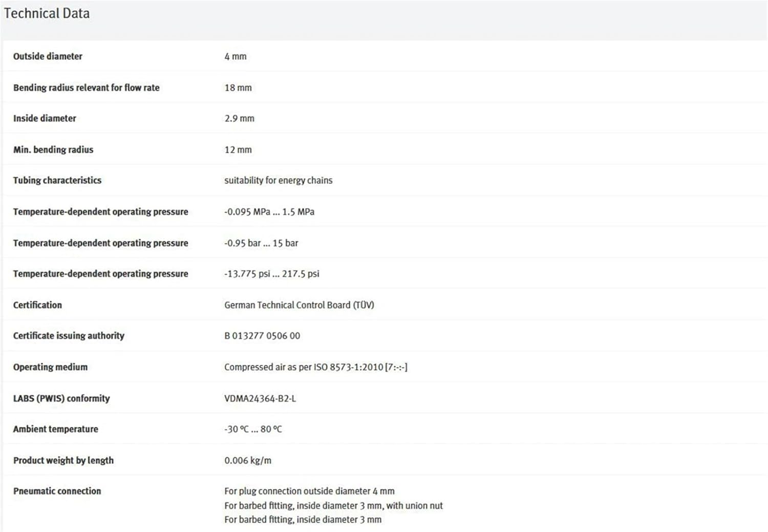Select the "Min. bending radius" label
This screenshot has width=768, height=532.
click(x=53, y=150)
